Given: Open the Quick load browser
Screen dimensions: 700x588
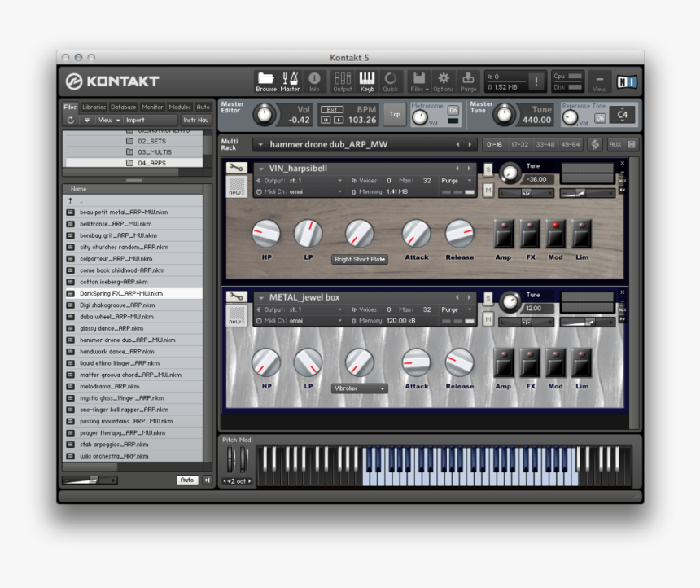Looking at the screenshot, I should [x=390, y=81].
